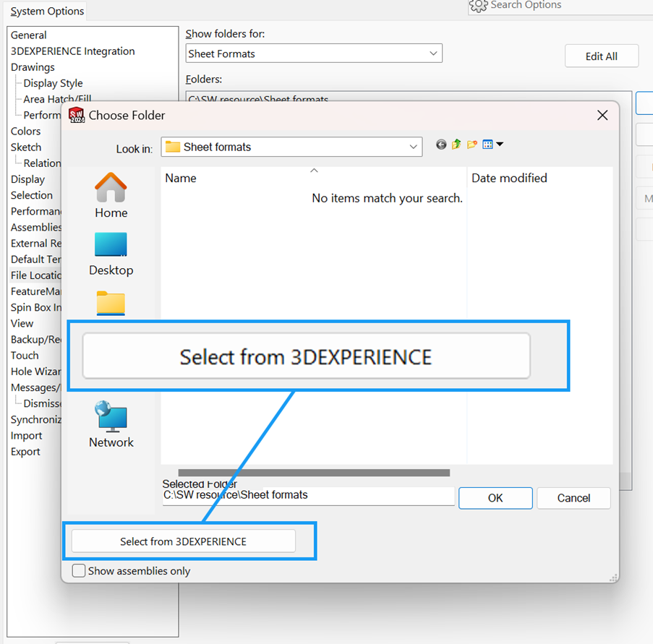Open 3DEXPERIENCE Integration options

73,51
